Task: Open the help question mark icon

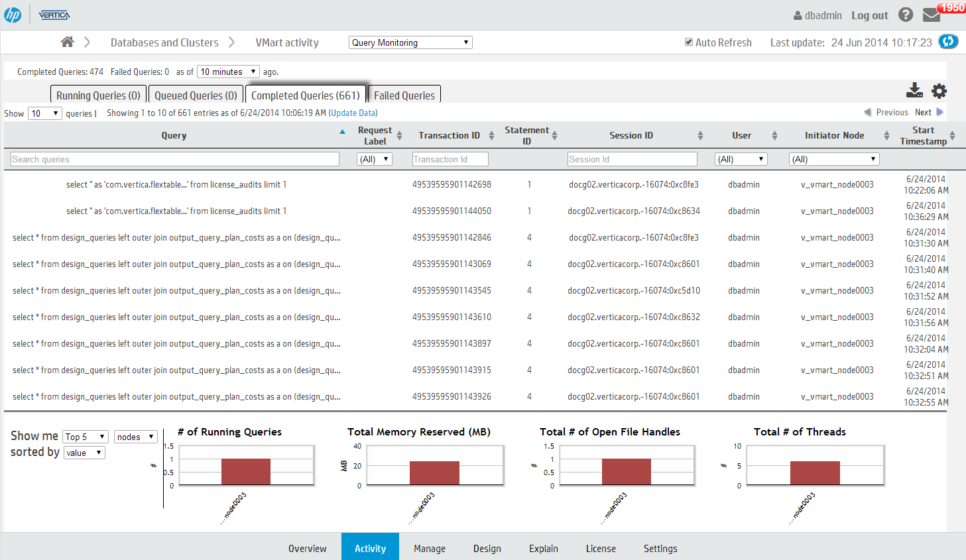Action: pos(906,15)
